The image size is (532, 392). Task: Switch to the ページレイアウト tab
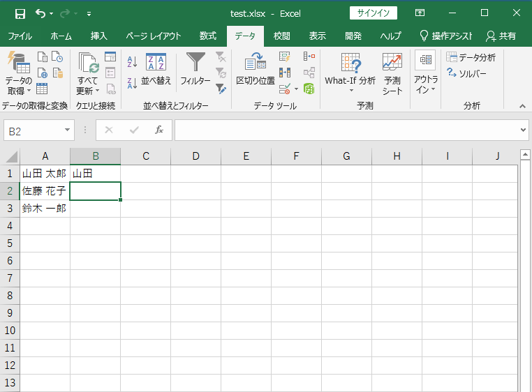click(x=154, y=36)
